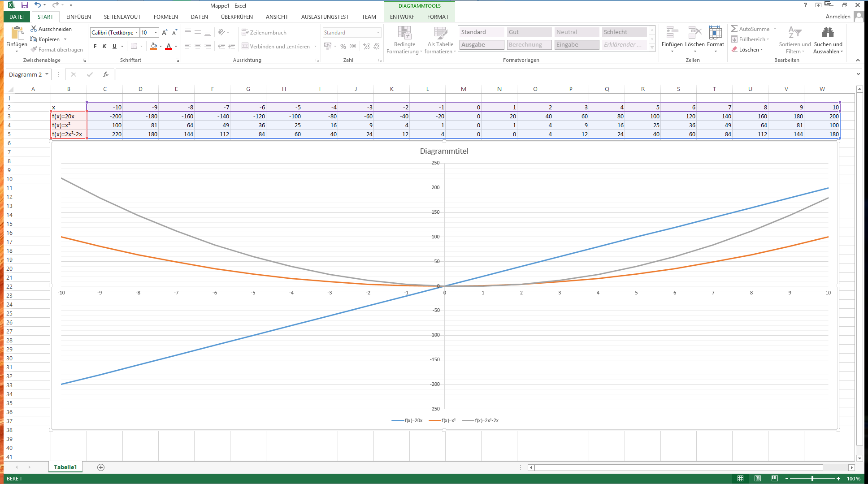Click the Als Tabelle formatieren icon
The height and width of the screenshot is (484, 868).
(440, 33)
